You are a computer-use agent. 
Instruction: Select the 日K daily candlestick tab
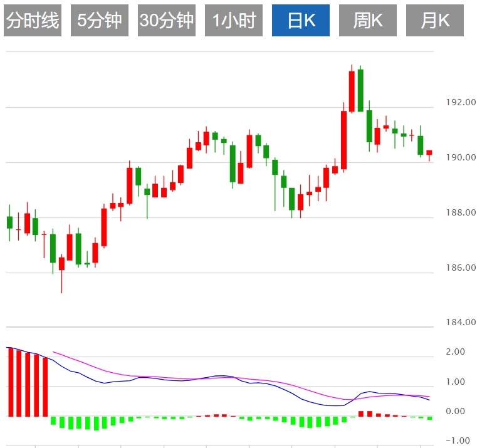pyautogui.click(x=301, y=20)
